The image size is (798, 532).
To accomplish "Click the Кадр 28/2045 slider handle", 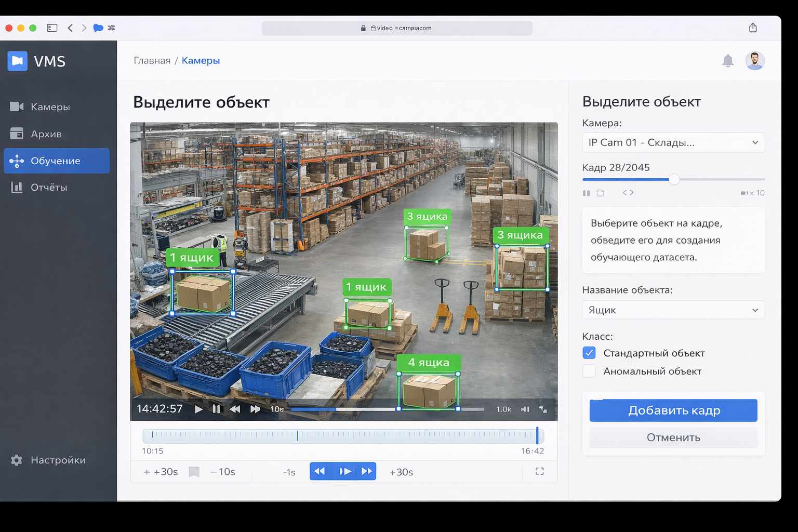I will tap(674, 179).
